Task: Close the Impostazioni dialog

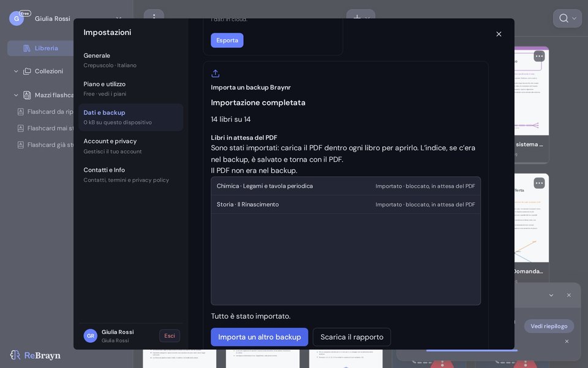Action: pyautogui.click(x=499, y=34)
